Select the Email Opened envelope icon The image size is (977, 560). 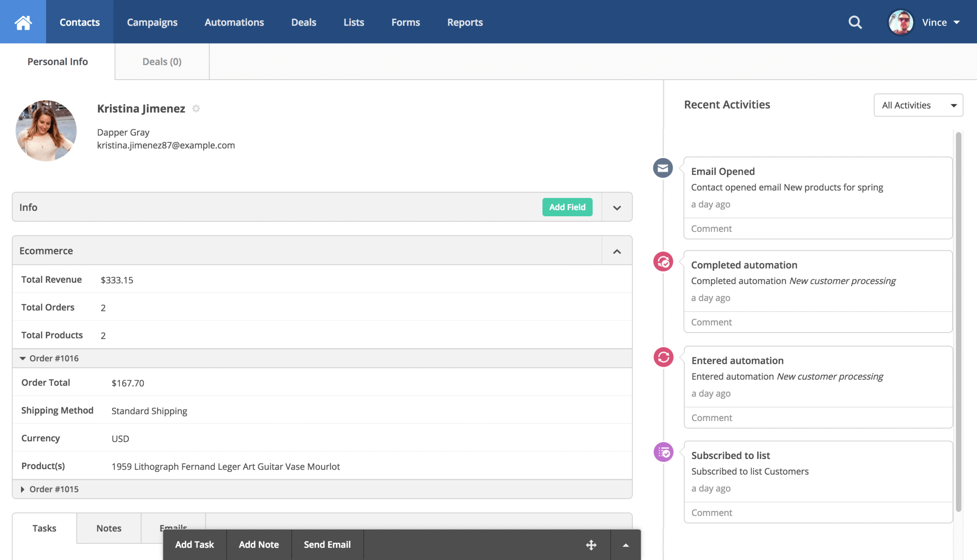[x=663, y=168]
